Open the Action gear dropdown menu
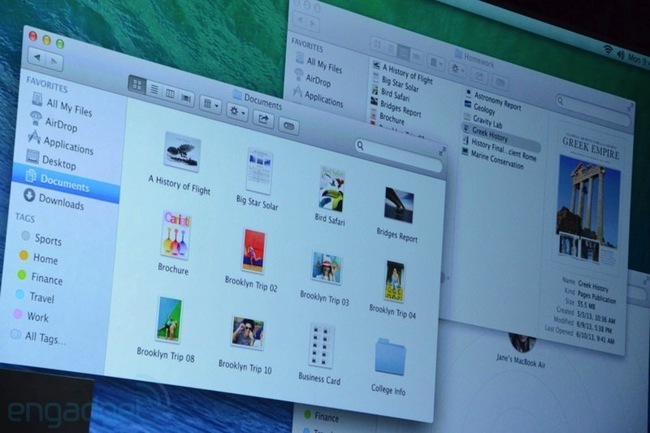Viewport: 650px width, 433px height. click(237, 112)
